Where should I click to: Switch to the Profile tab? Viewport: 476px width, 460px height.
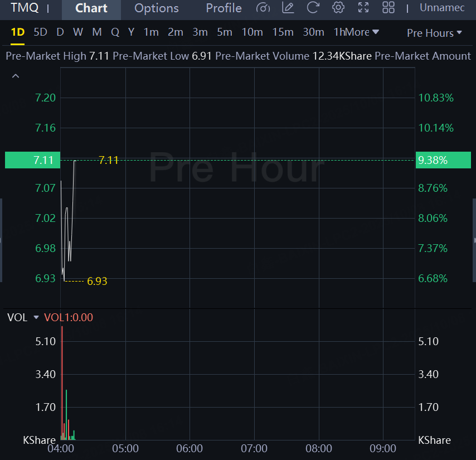tap(224, 8)
